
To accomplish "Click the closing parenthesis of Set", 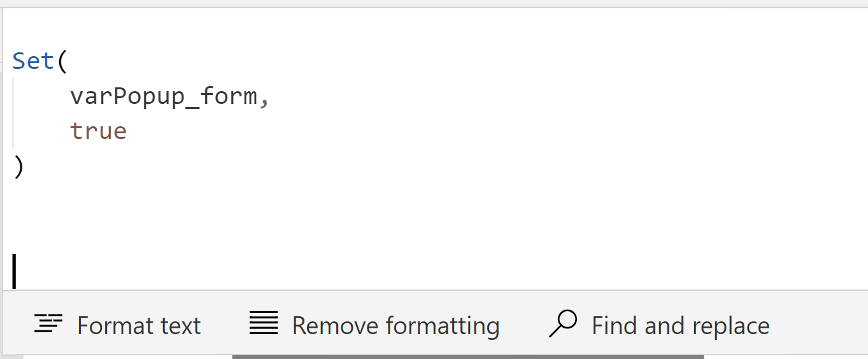I will [x=18, y=167].
